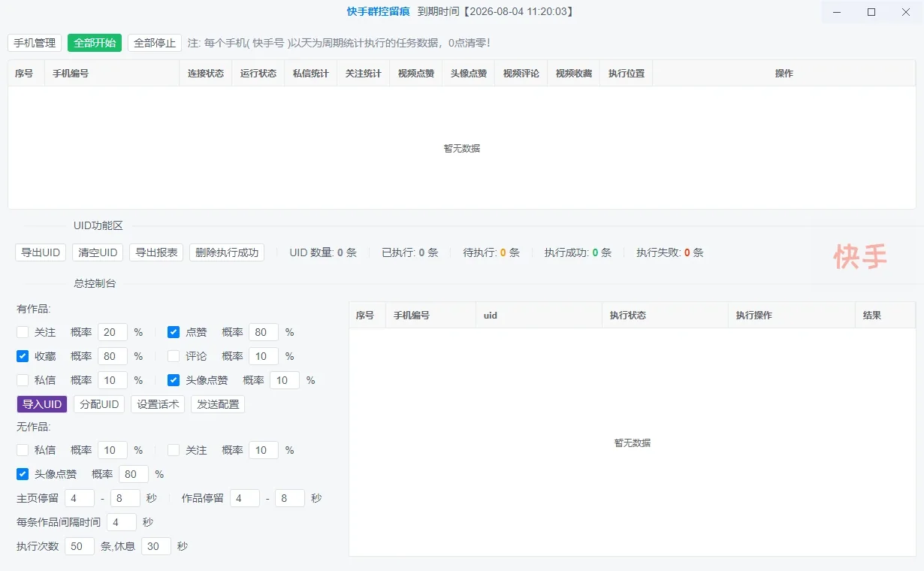The image size is (924, 571).
Task: Open 设置话术 script settings
Action: click(x=158, y=404)
